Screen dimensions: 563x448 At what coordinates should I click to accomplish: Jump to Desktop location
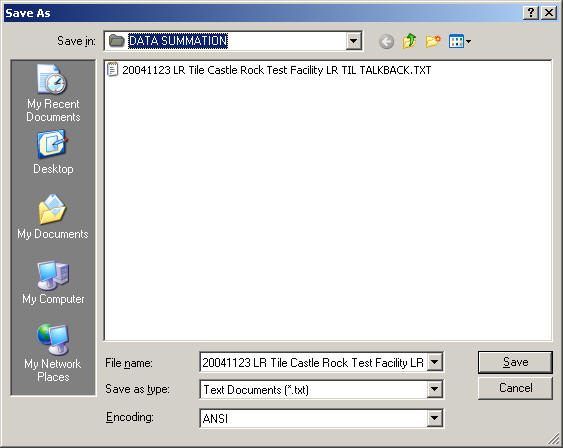[53, 152]
